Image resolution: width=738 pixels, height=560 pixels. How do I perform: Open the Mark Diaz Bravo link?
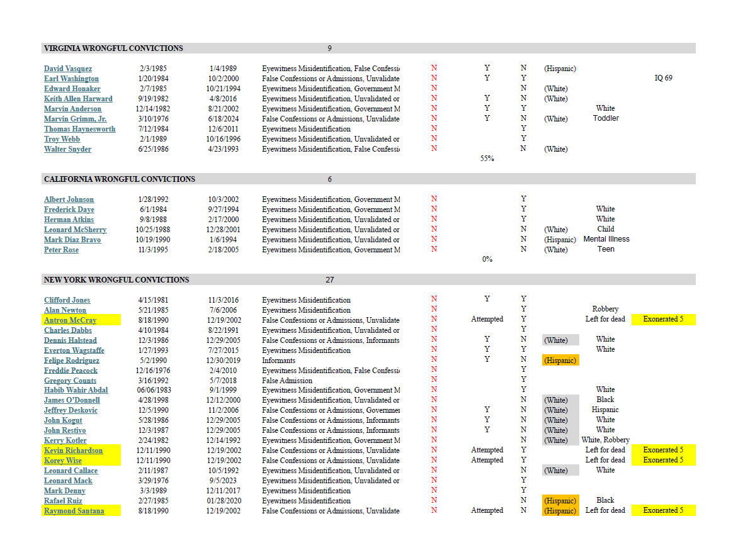[72, 240]
